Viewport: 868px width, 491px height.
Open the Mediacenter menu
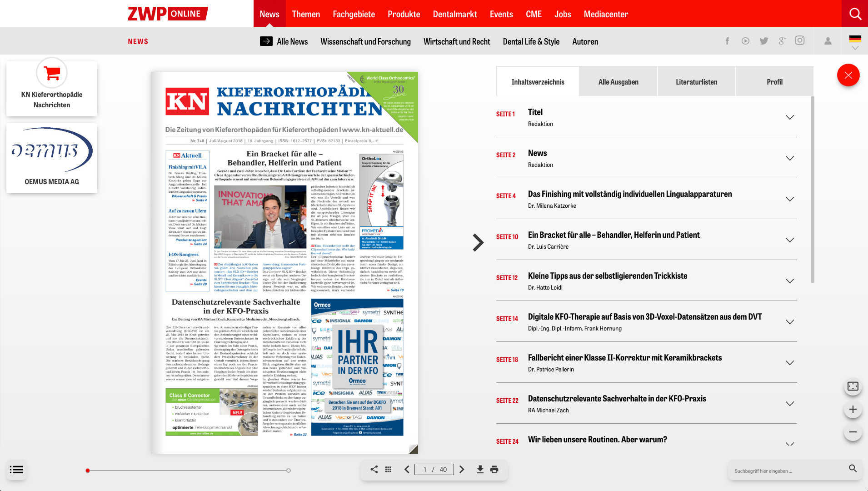pos(606,14)
